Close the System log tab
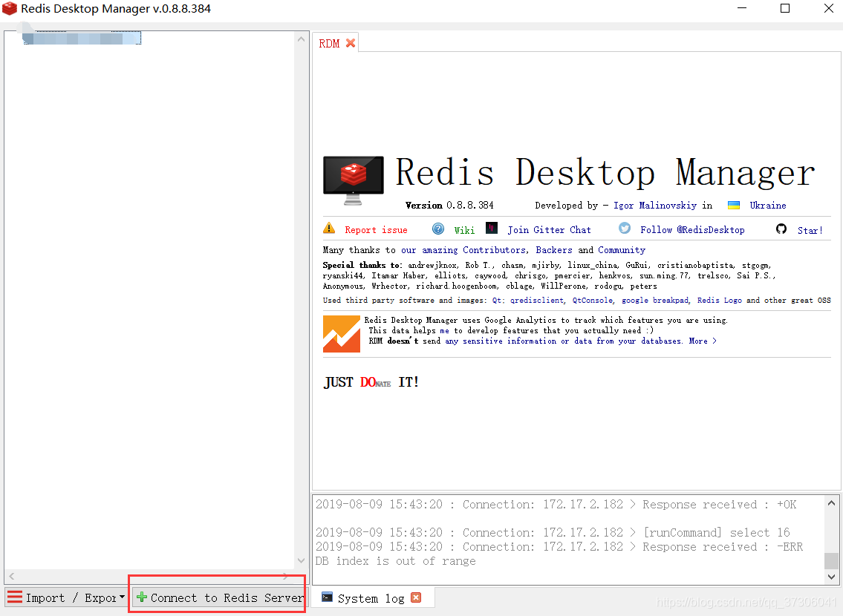Screen dimensions: 843x616 [x=416, y=597]
